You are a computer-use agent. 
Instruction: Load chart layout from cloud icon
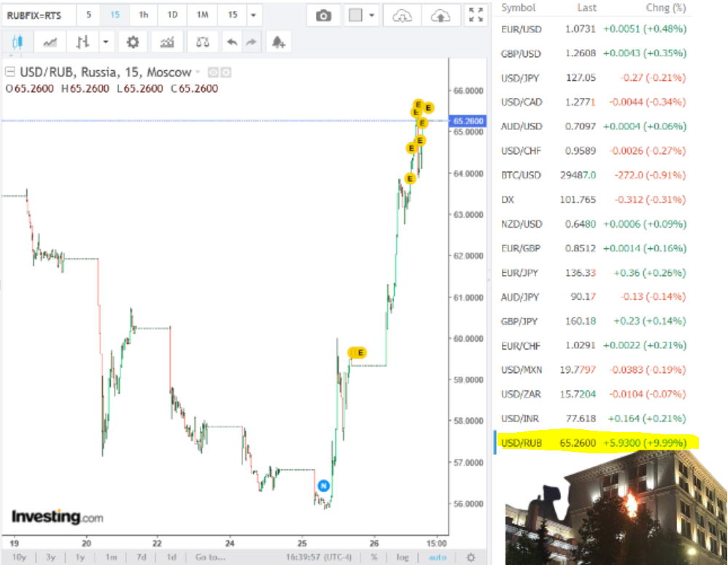coord(402,16)
